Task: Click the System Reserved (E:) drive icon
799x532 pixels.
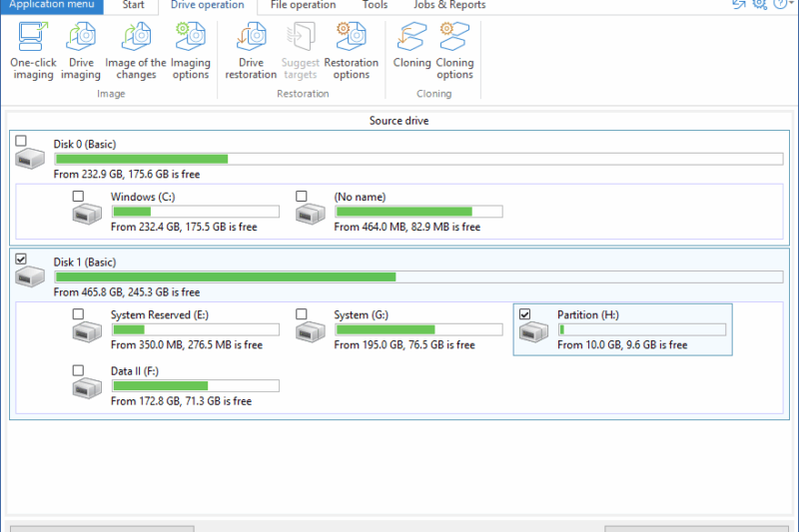Action: [87, 332]
